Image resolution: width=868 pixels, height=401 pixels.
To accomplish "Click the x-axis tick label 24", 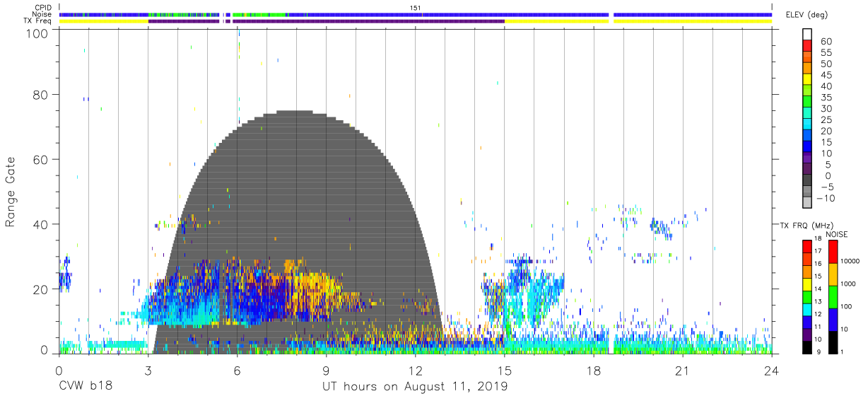I will [x=771, y=371].
